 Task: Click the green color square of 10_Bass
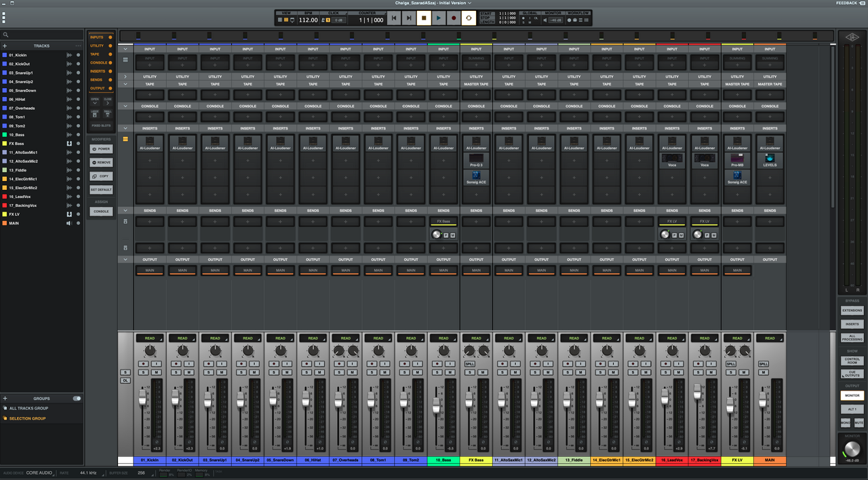pos(5,135)
